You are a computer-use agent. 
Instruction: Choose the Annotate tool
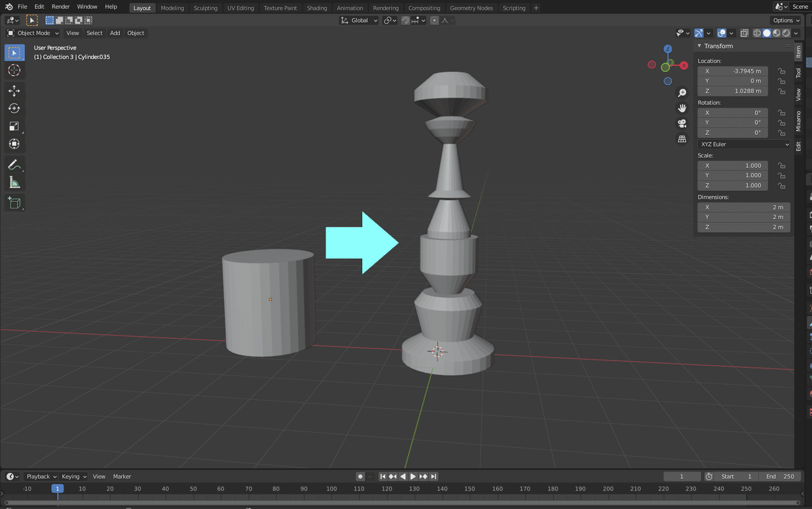point(15,165)
